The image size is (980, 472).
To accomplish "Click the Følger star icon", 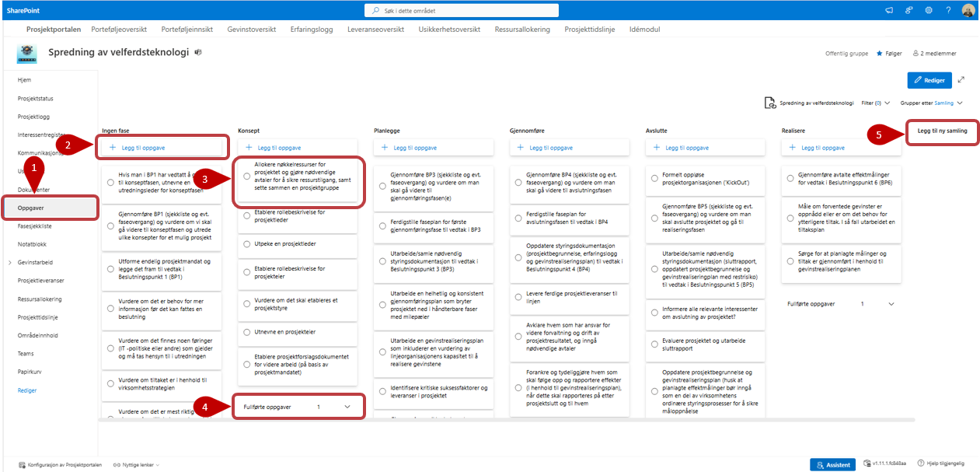I will [x=880, y=54].
